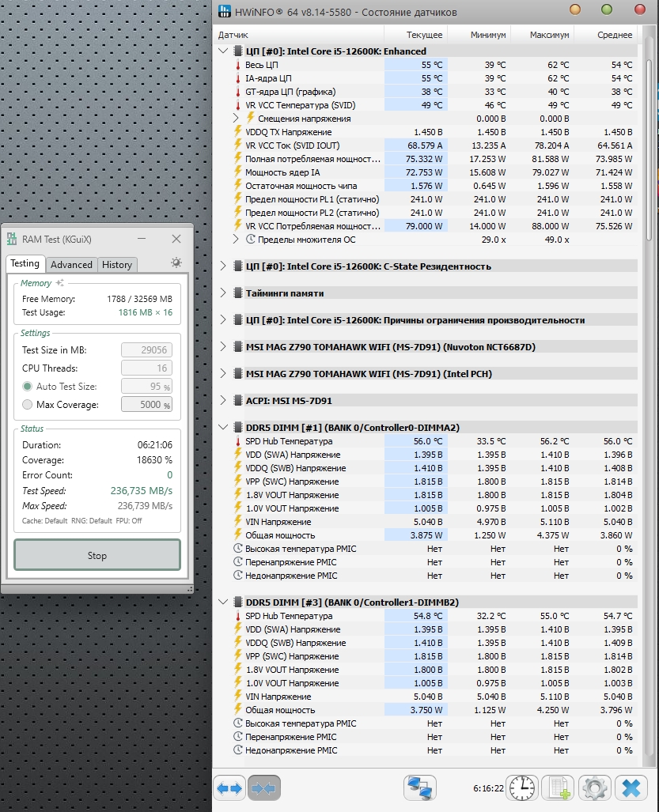Click chip icon of Тайминги памяти group
Viewport: 659px width, 812px height.
coord(238,293)
